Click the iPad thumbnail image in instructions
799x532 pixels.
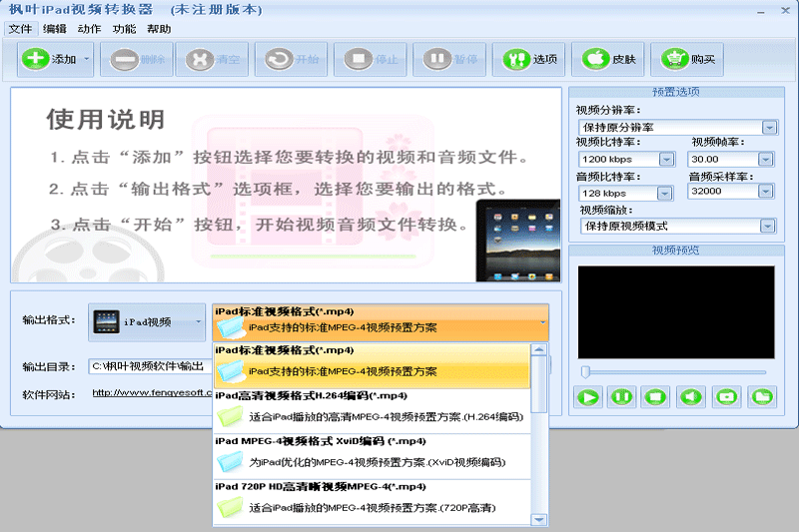coord(518,241)
